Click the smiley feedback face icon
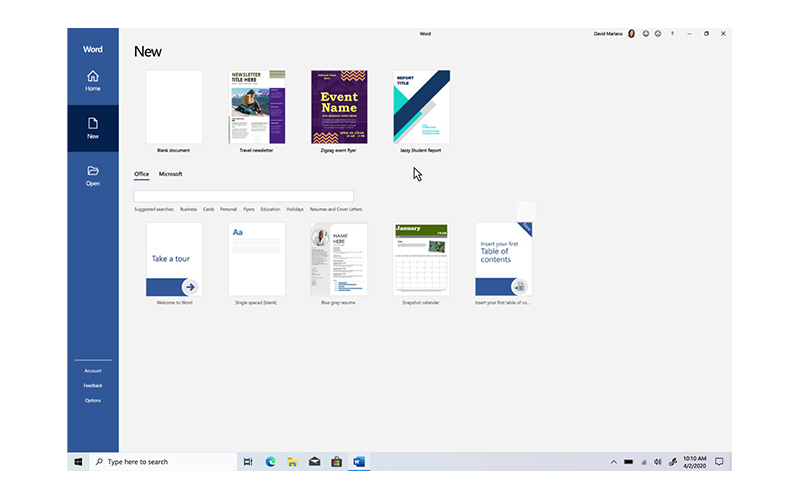The width and height of the screenshot is (800, 500). (645, 34)
